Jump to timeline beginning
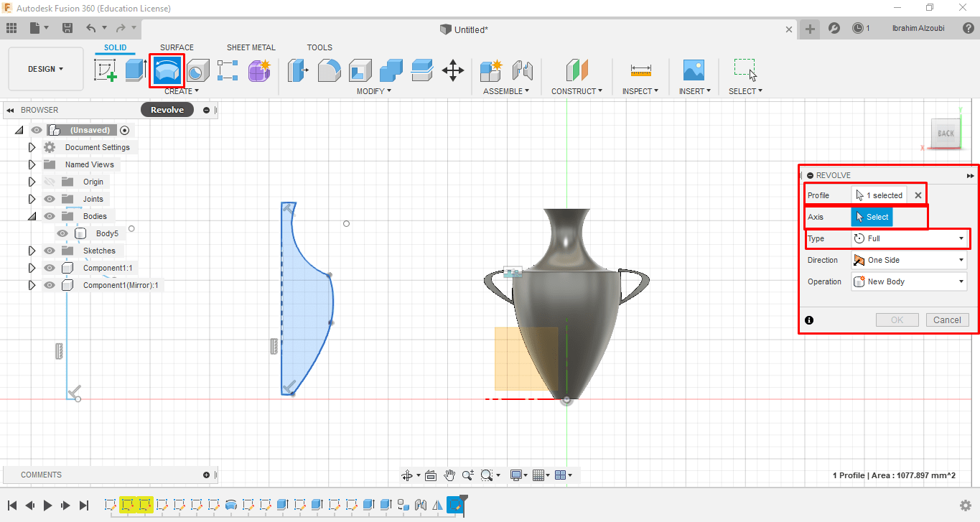Image resolution: width=980 pixels, height=522 pixels. (12, 505)
